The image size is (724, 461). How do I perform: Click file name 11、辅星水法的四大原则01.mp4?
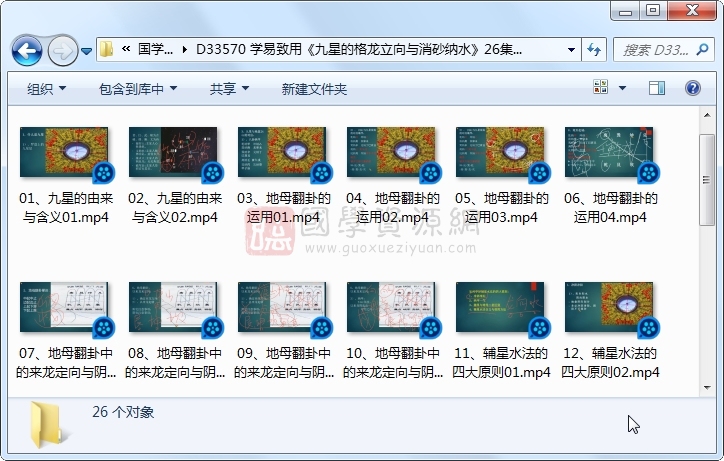pos(501,363)
